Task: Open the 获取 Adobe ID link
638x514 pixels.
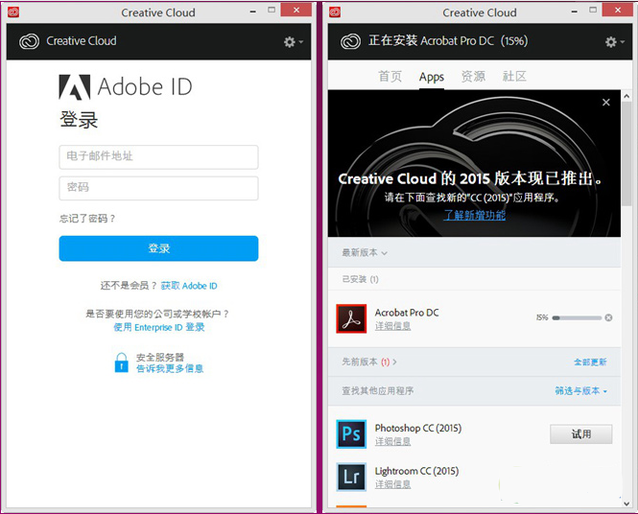Action: [189, 286]
